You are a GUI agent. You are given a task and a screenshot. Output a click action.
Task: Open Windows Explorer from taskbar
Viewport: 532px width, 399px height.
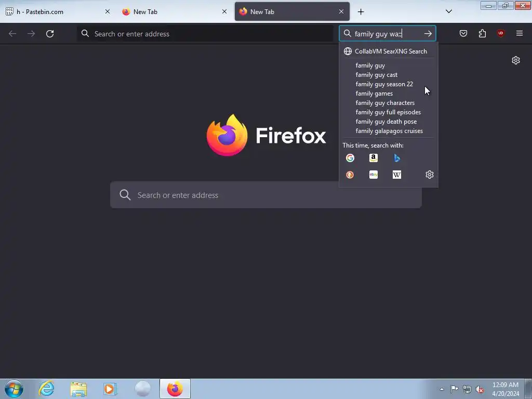[x=78, y=389]
